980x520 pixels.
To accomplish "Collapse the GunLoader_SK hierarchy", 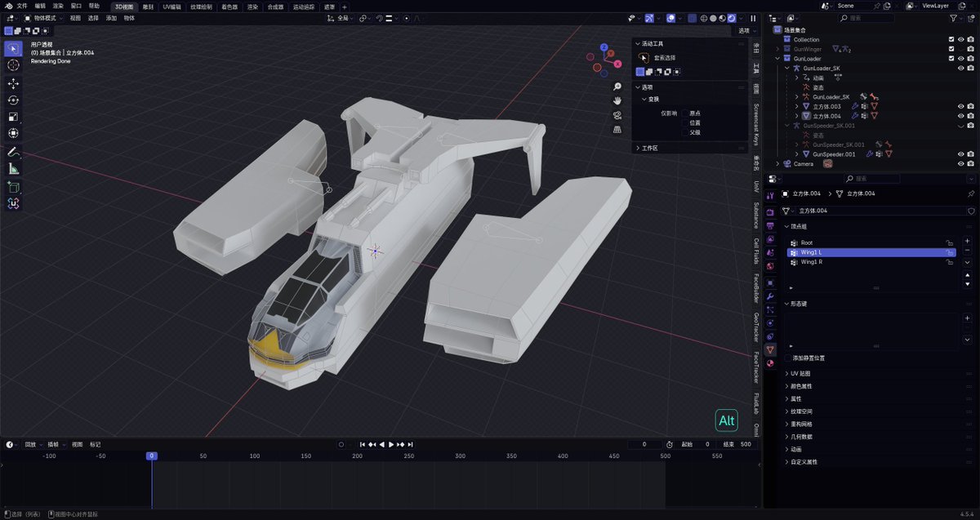I will coord(787,68).
